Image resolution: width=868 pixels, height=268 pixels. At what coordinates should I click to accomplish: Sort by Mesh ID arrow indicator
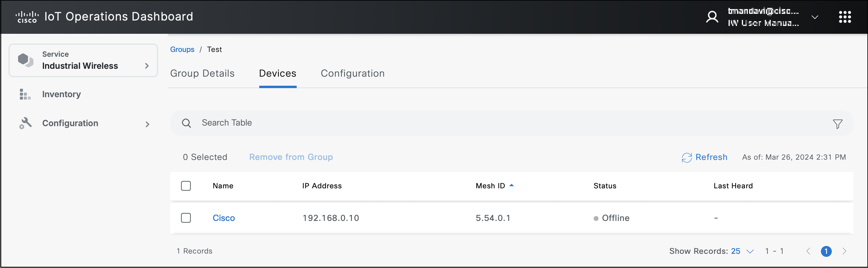coord(511,185)
